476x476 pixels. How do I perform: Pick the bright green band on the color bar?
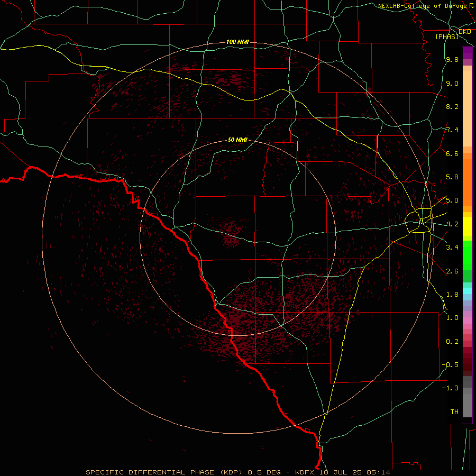point(467,255)
